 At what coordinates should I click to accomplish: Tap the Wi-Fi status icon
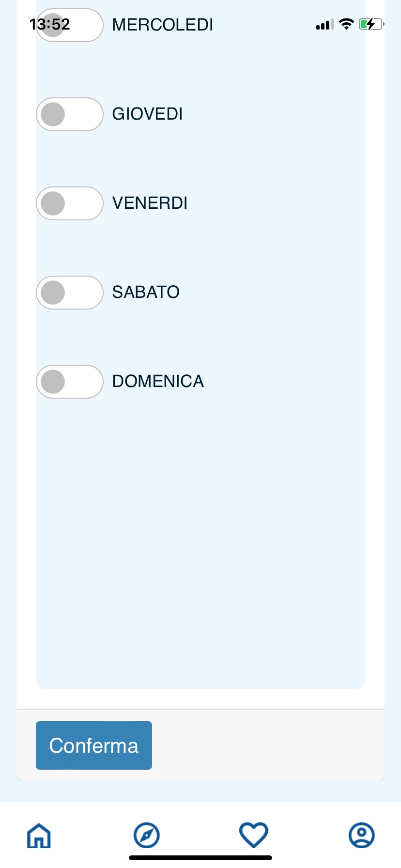pos(346,24)
